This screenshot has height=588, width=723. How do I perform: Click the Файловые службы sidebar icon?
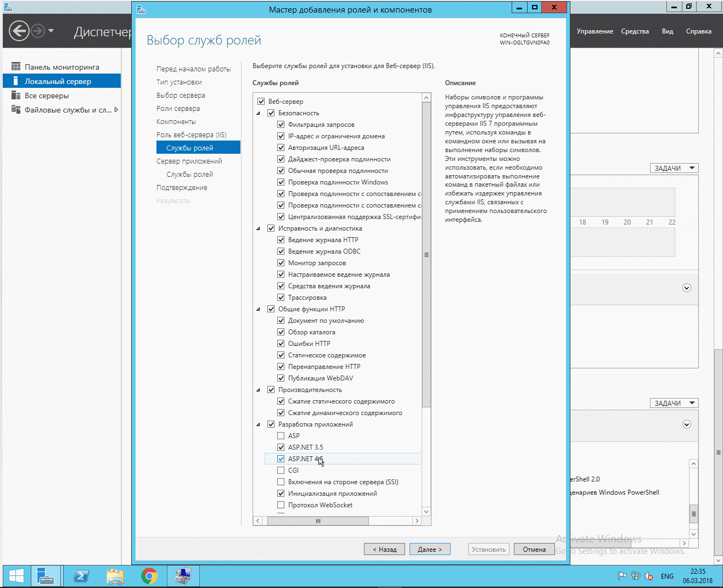16,110
